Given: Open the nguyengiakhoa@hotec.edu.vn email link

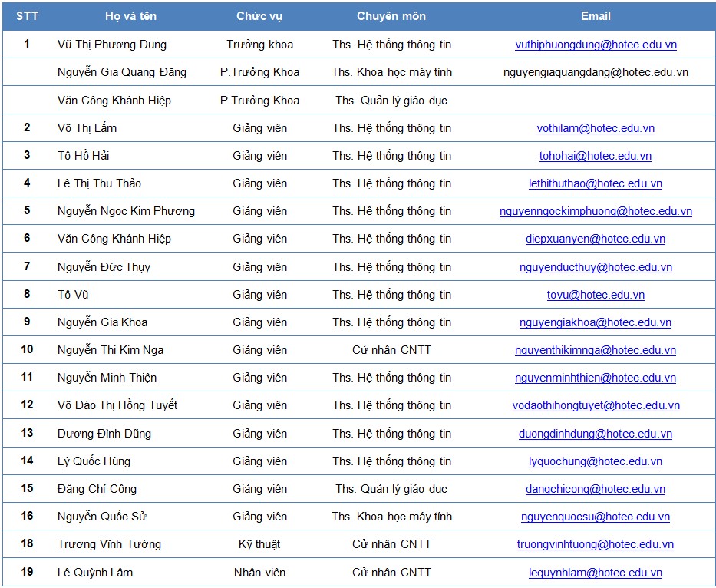Looking at the screenshot, I should click(x=596, y=322).
